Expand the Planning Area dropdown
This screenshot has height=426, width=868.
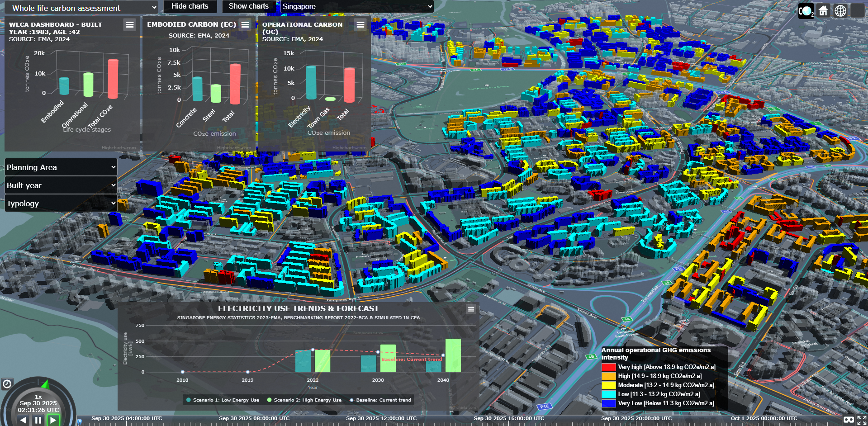[x=61, y=167]
